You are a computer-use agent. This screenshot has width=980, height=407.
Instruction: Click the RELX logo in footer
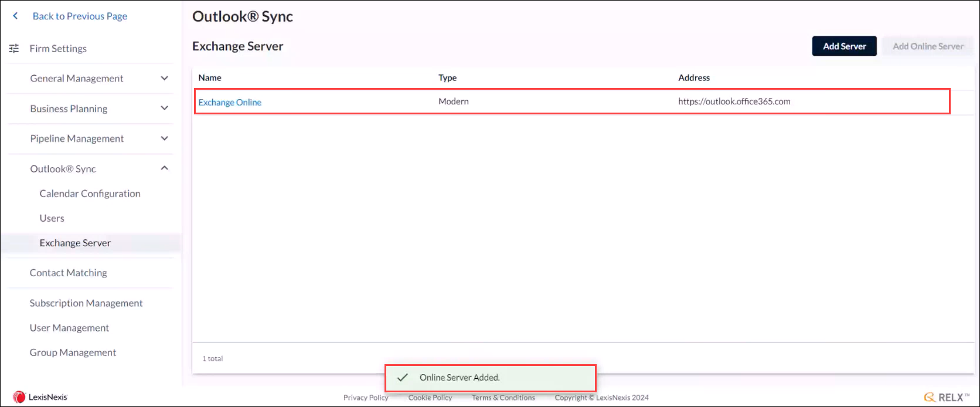(946, 397)
